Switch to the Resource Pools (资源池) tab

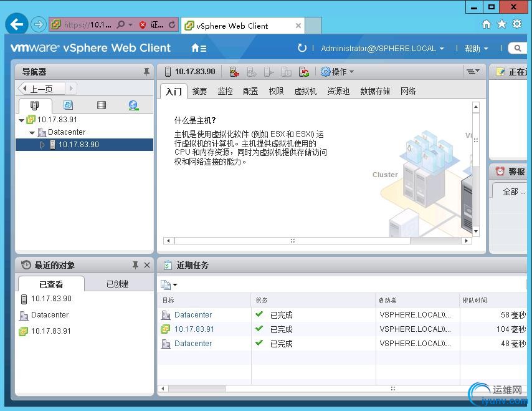[338, 91]
